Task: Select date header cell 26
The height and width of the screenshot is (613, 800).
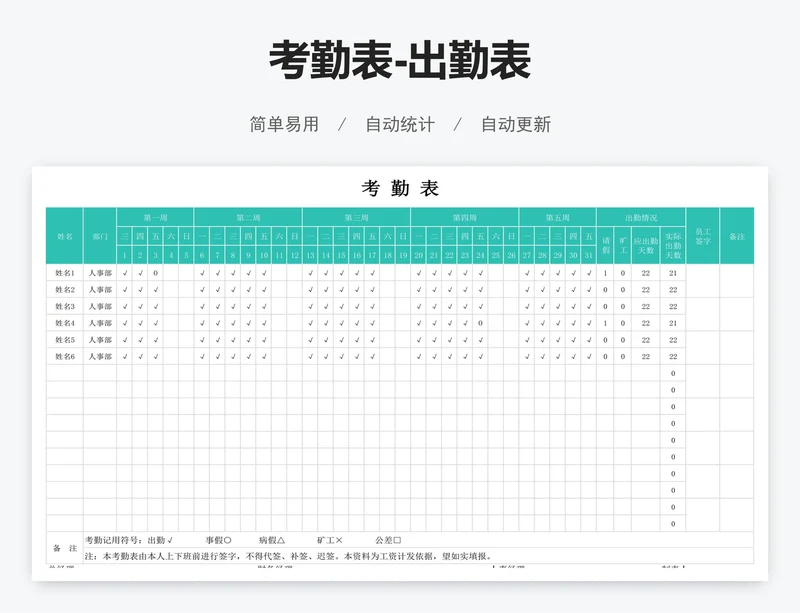Action: click(511, 255)
